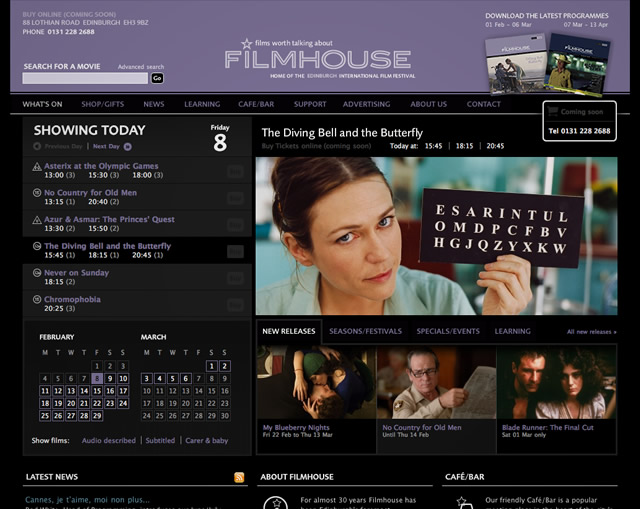
Task: Select highlighted February 8 on the calendar
Action: (97, 378)
